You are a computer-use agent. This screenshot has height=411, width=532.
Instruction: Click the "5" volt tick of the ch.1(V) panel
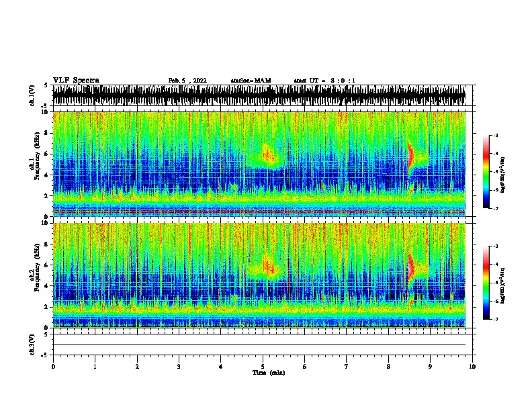click(x=46, y=85)
